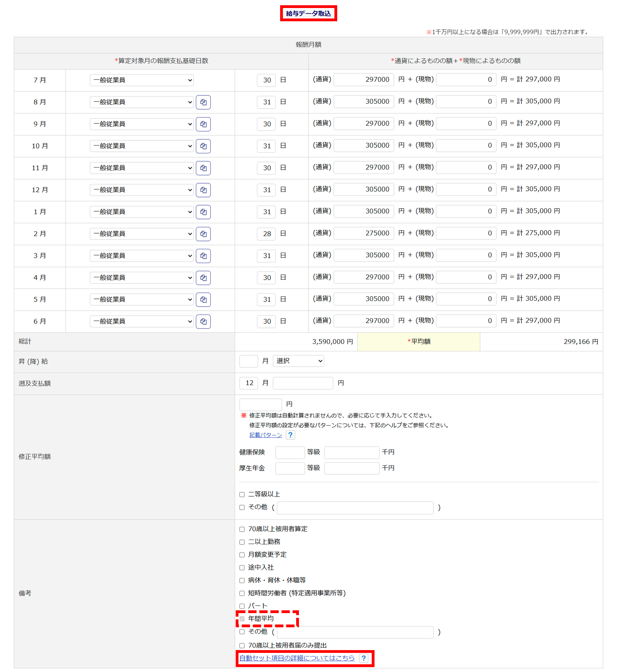
Task: Expand the 昇(降)給 選択 dropdown
Action: point(298,361)
